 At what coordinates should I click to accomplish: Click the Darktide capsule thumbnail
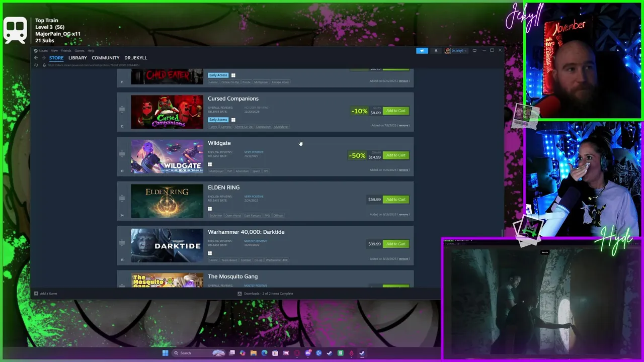pos(167,245)
